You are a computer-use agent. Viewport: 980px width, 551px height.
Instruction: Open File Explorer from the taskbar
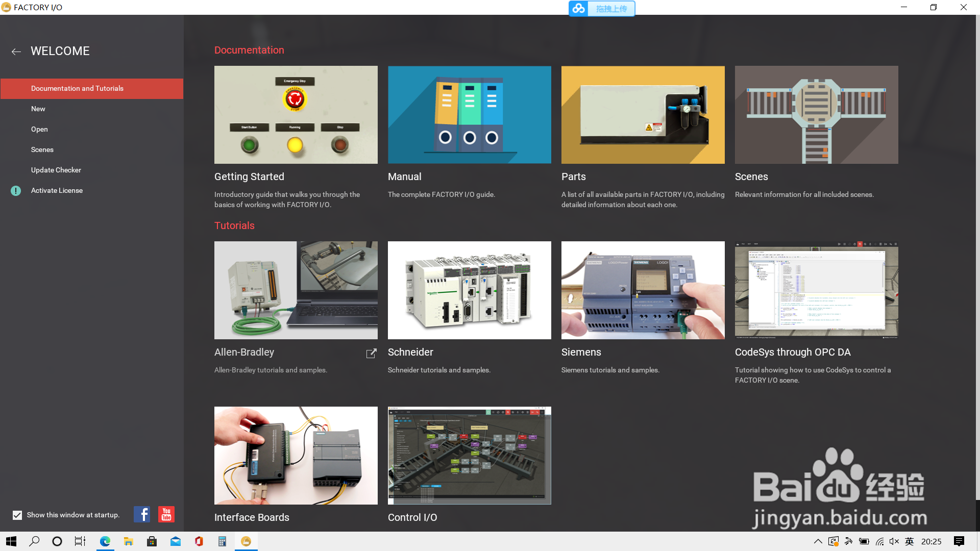tap(129, 541)
